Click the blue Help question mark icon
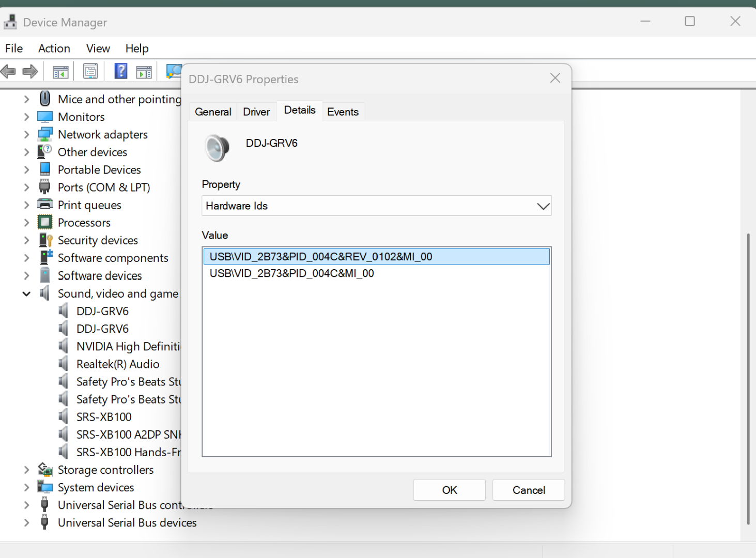 121,71
